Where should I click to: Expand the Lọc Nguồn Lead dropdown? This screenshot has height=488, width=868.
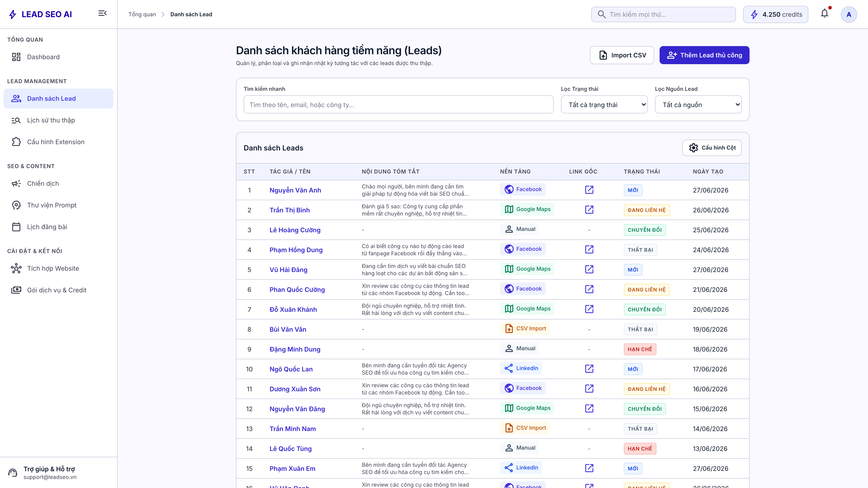698,104
